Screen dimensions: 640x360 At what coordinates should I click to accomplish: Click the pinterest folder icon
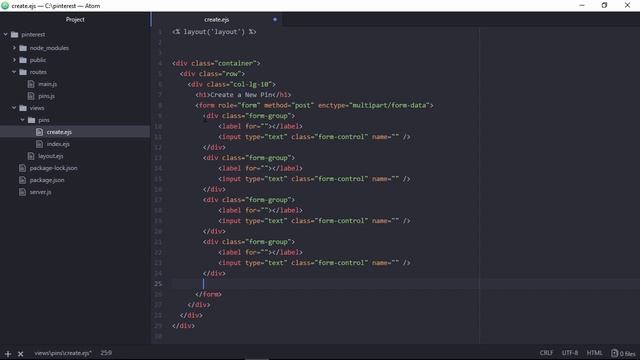click(15, 35)
